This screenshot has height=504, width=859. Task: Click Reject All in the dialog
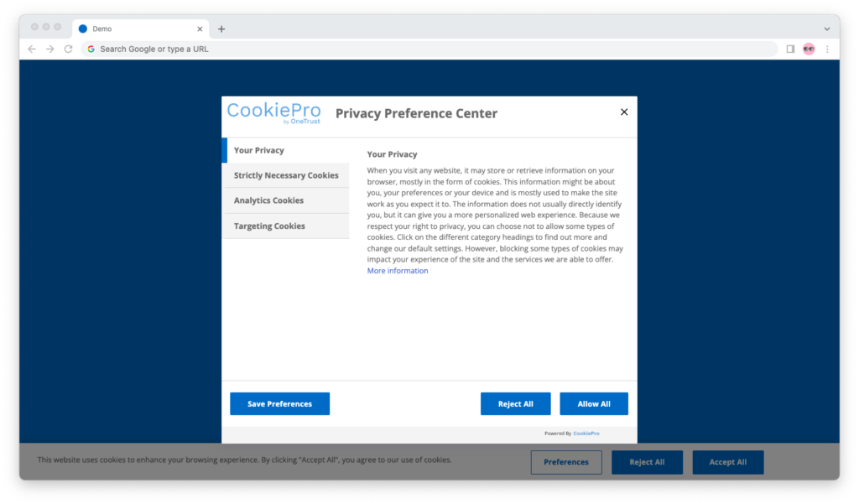point(516,403)
